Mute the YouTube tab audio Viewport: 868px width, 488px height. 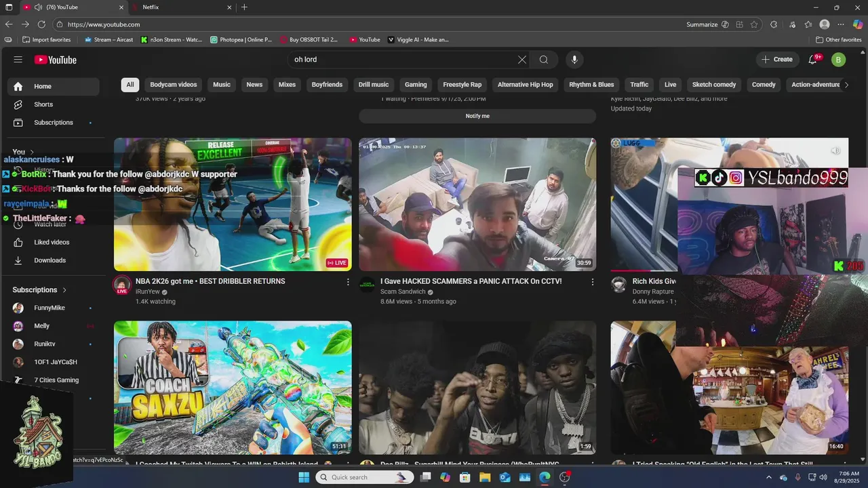click(39, 7)
